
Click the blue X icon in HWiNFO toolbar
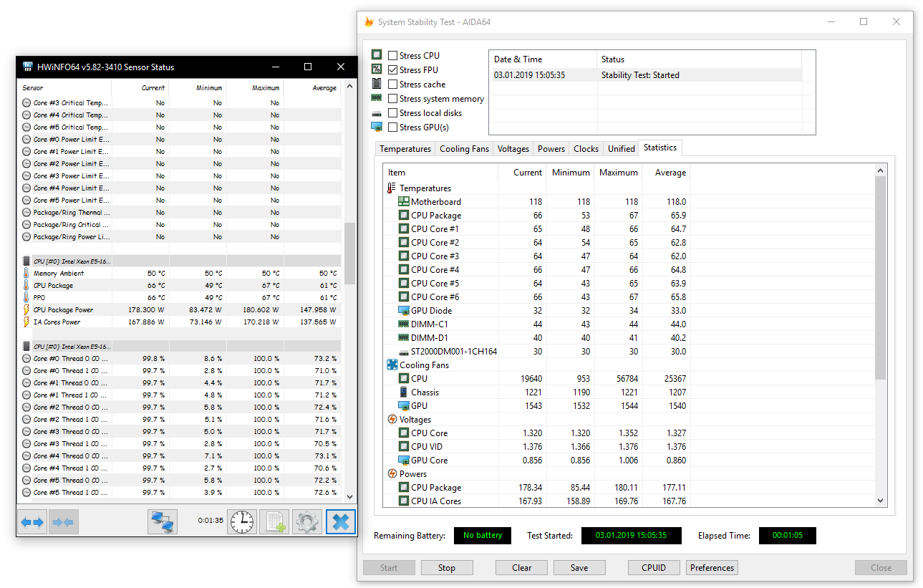coord(340,522)
